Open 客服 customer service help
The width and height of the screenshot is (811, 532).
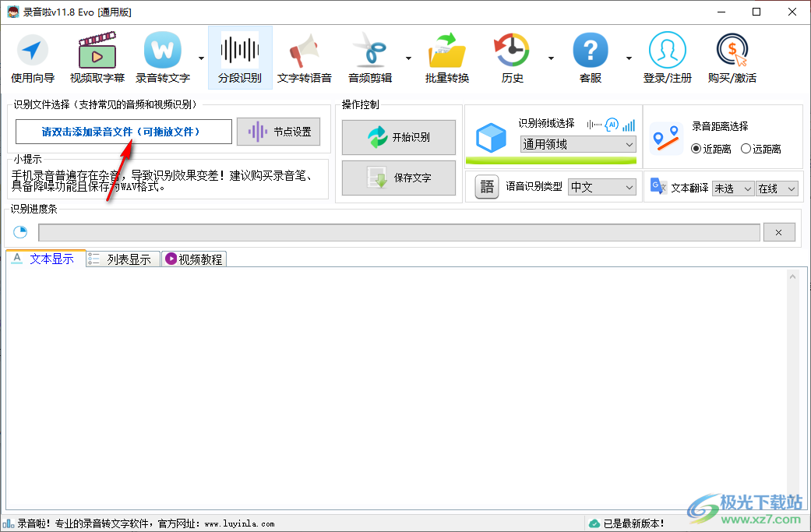pos(591,58)
